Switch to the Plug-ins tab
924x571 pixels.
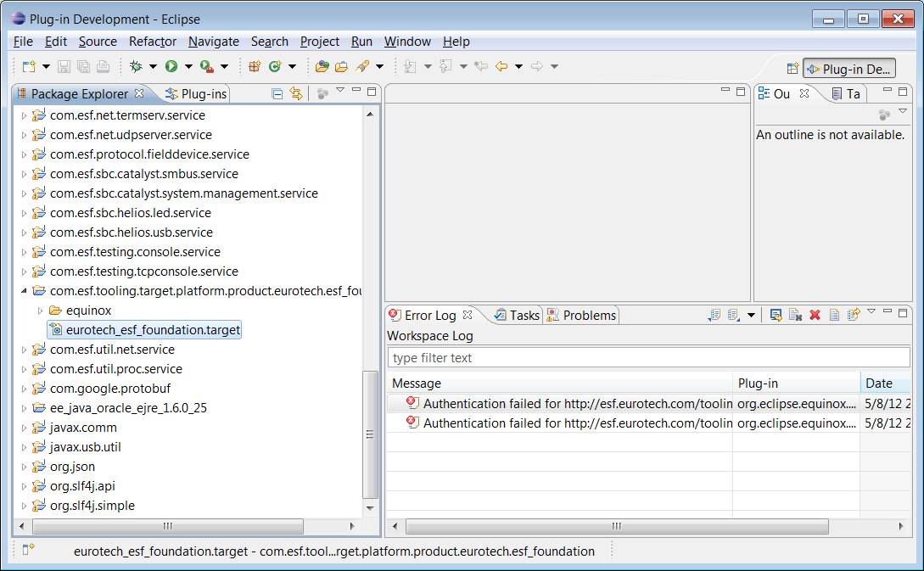pyautogui.click(x=197, y=93)
